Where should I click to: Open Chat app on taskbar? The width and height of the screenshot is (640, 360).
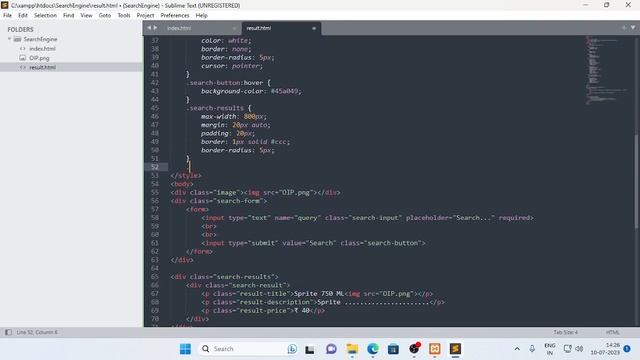(331, 349)
